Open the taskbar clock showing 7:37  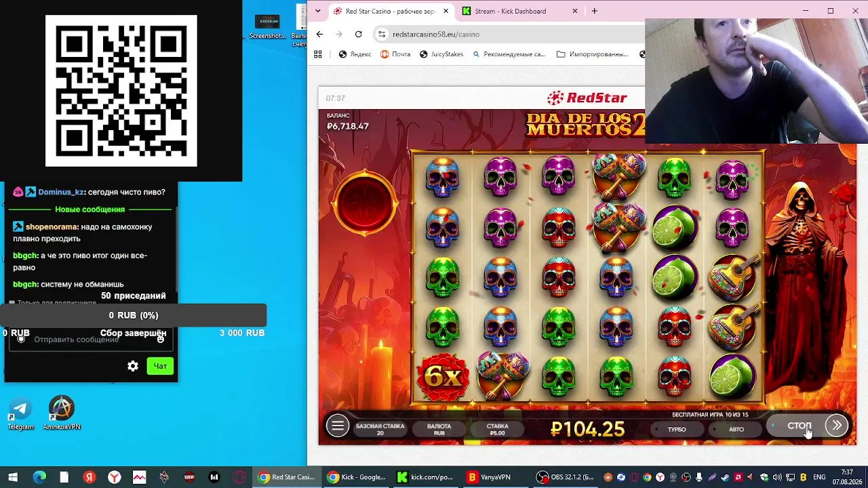pos(847,477)
